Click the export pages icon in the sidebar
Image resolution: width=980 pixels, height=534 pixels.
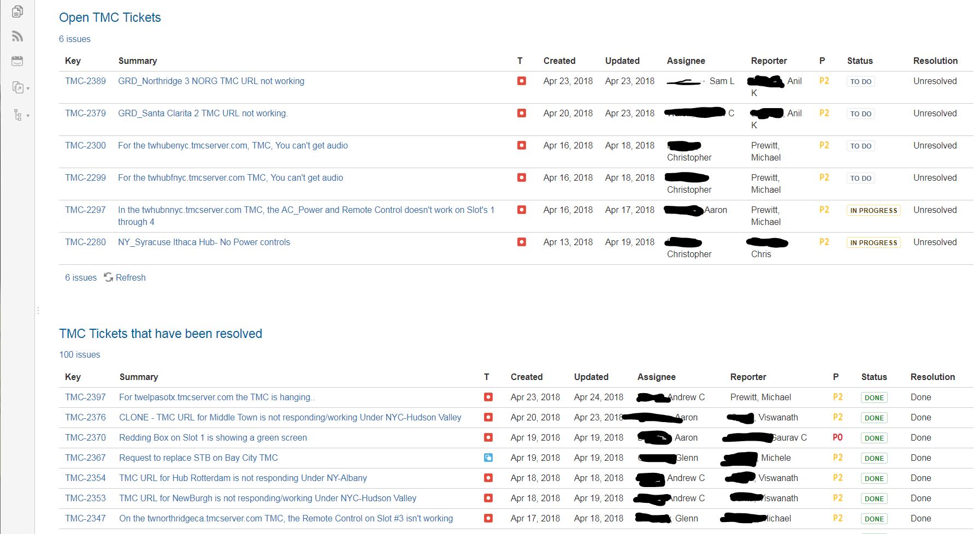pyautogui.click(x=17, y=87)
